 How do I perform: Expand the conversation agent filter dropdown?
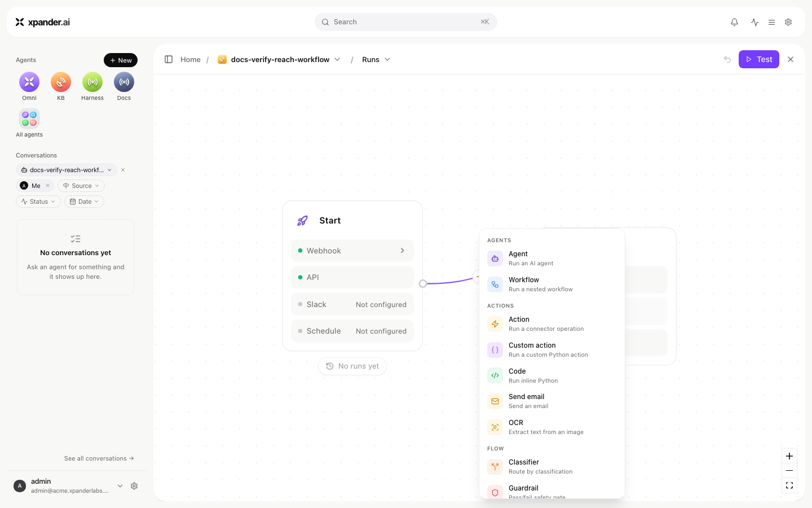pyautogui.click(x=109, y=170)
